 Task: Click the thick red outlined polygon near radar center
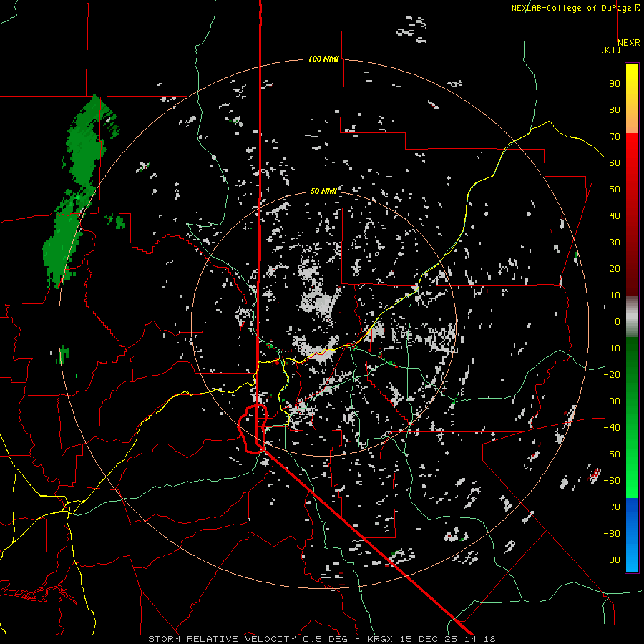tap(253, 429)
